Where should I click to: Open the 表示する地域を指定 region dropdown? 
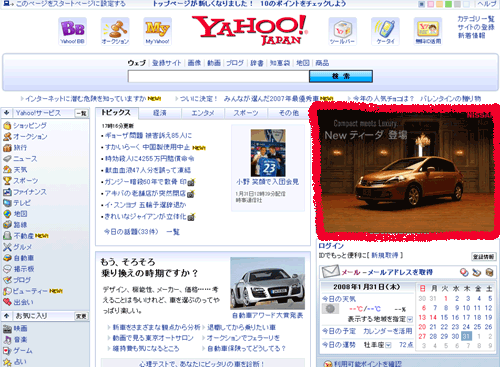tap(410, 319)
